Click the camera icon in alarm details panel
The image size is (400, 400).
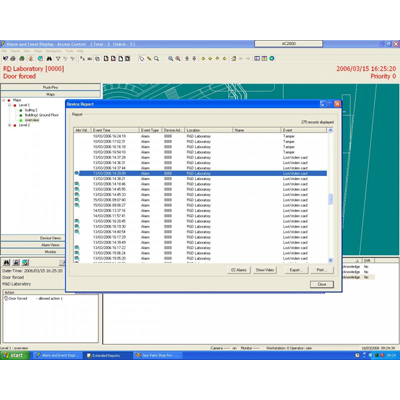pyautogui.click(x=16, y=263)
